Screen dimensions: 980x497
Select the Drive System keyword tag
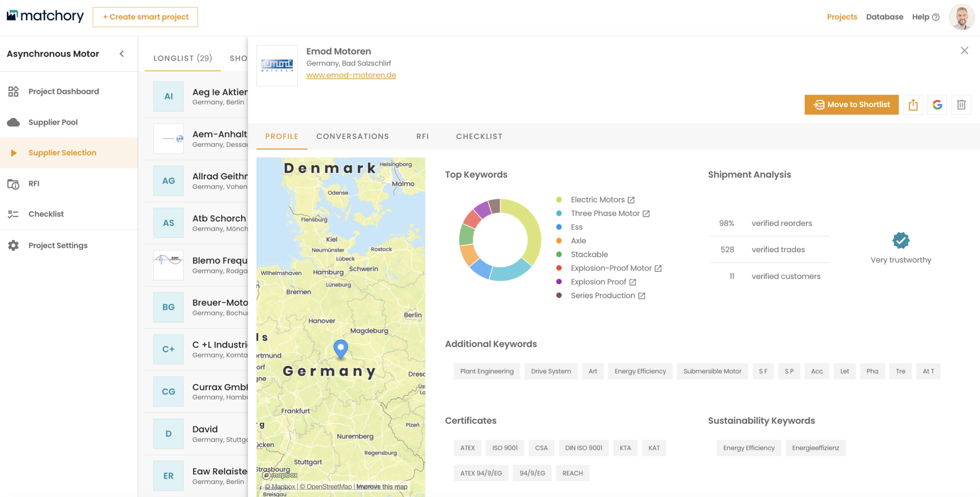click(x=551, y=371)
